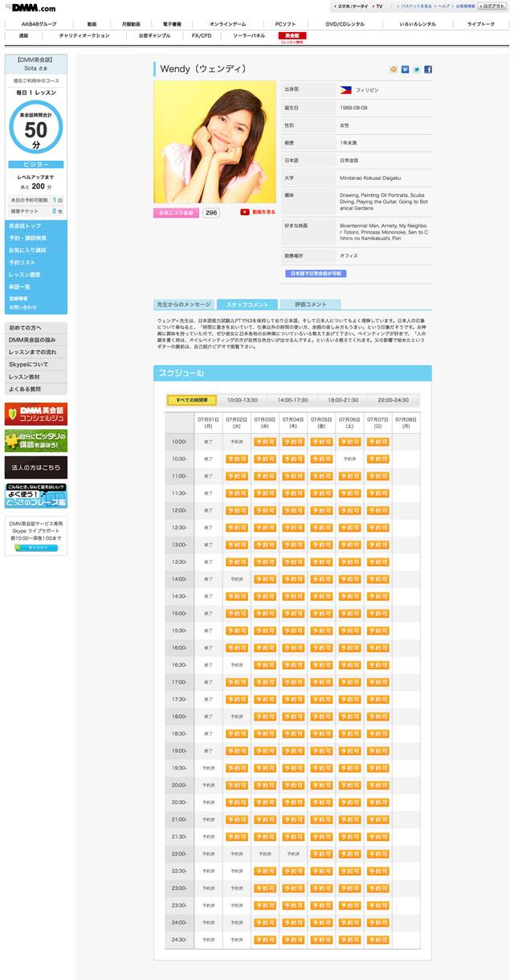Viewport: 514px width, 980px height.
Task: Reserve the 07月02日 10:30 lesson slot
Action: click(236, 459)
